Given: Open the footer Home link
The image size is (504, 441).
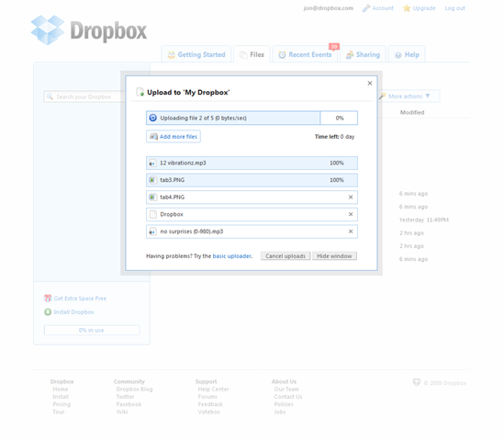Looking at the screenshot, I should coord(61,390).
